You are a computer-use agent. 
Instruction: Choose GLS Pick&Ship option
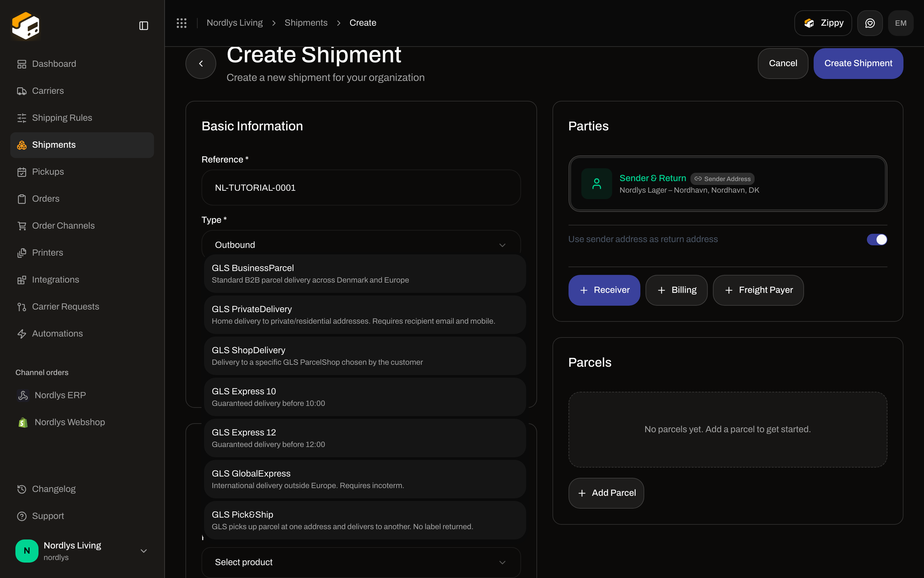(365, 520)
